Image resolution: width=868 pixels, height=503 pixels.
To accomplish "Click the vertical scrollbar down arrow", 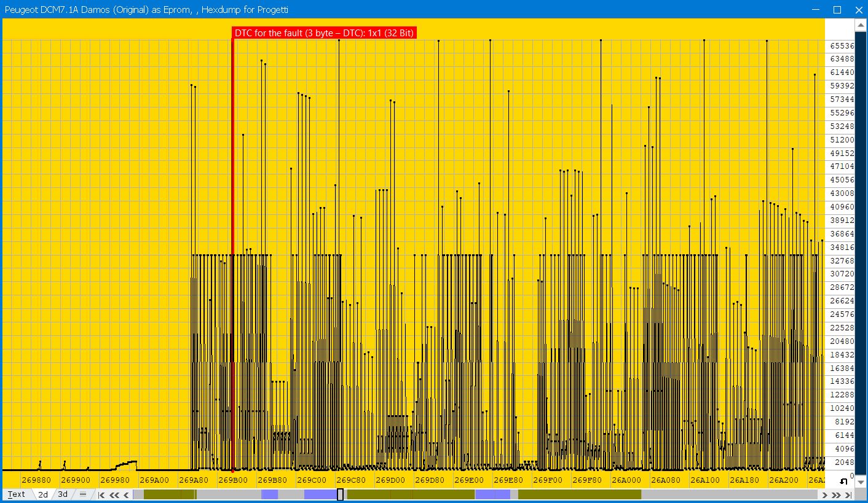I will tap(861, 483).
